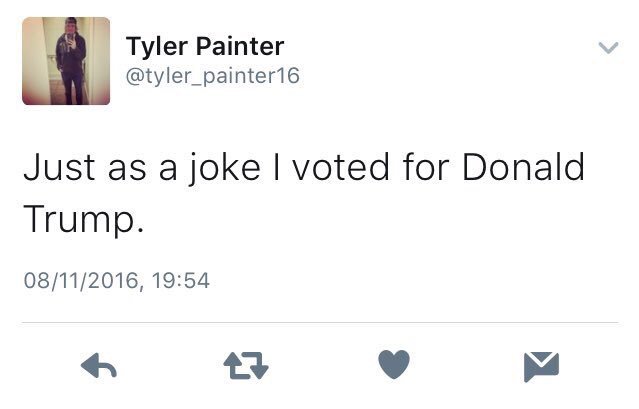639x409 pixels.
Task: Open the tweet options chevron menu
Action: pyautogui.click(x=606, y=47)
